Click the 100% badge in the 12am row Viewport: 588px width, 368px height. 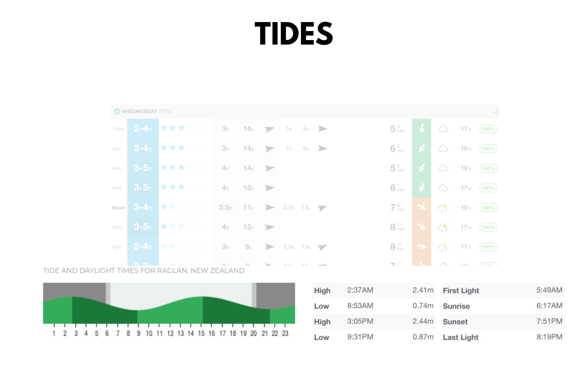[x=488, y=129]
